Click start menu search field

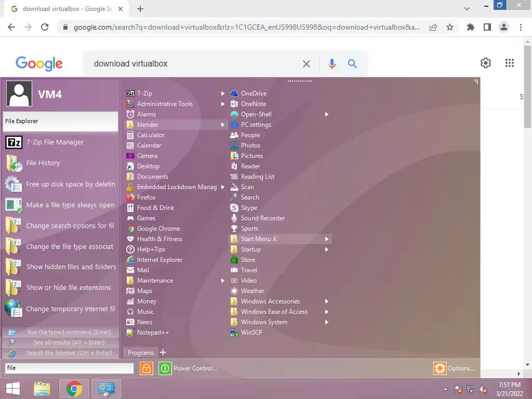coord(69,368)
